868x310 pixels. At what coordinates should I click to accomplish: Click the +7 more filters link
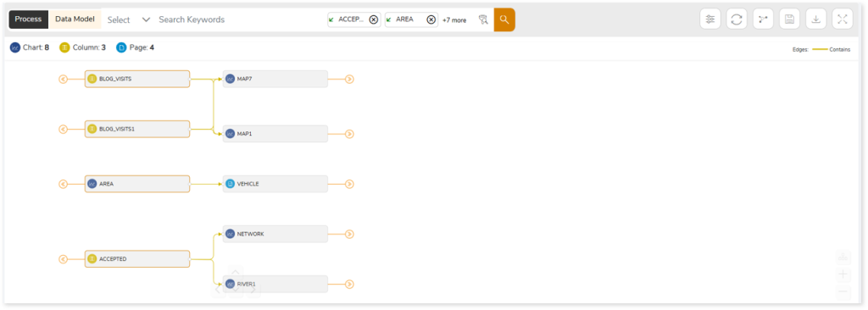click(x=454, y=20)
